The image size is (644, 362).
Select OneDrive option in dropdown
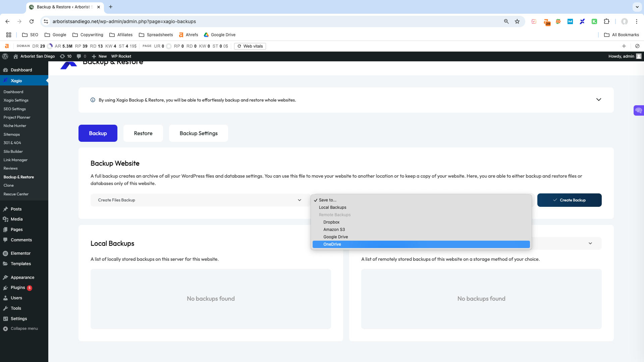tap(421, 244)
